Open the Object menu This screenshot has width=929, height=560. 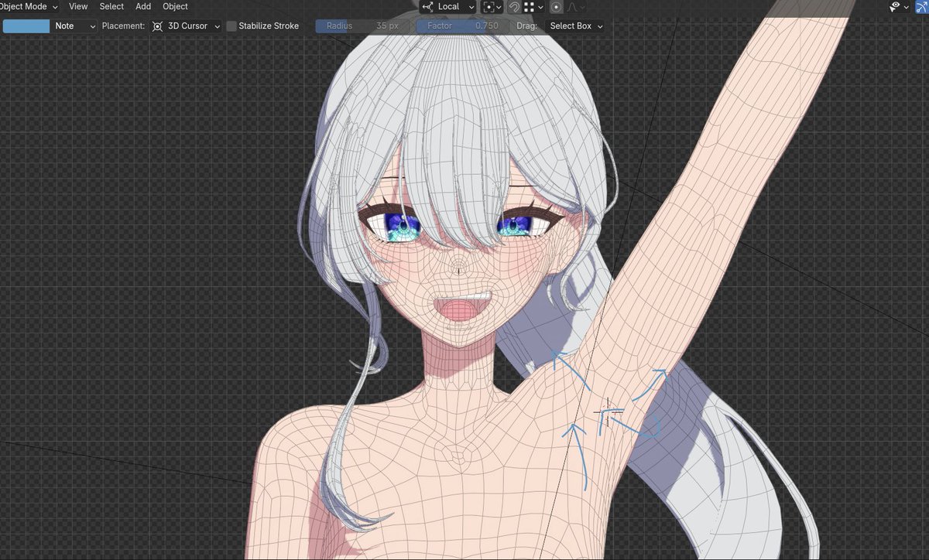[174, 6]
